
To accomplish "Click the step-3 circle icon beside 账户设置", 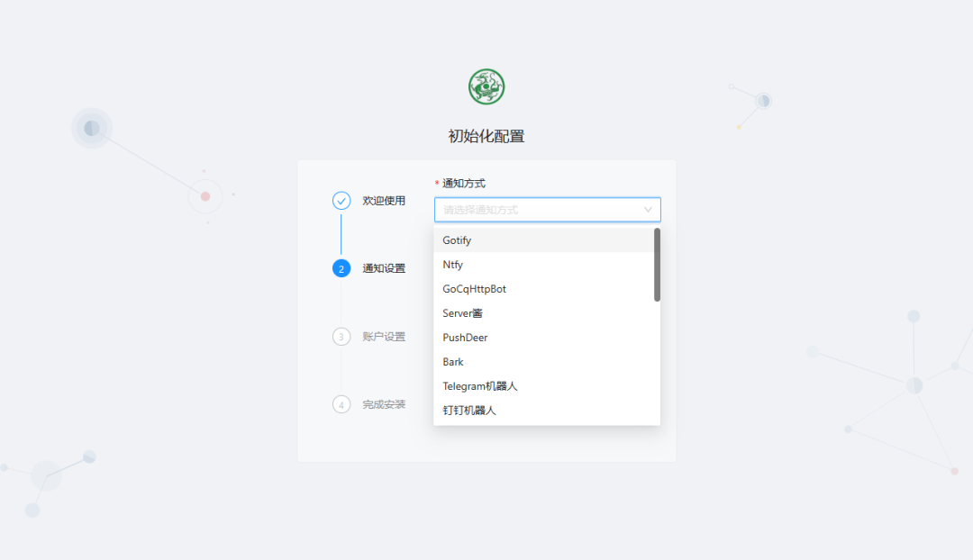I will click(x=341, y=336).
